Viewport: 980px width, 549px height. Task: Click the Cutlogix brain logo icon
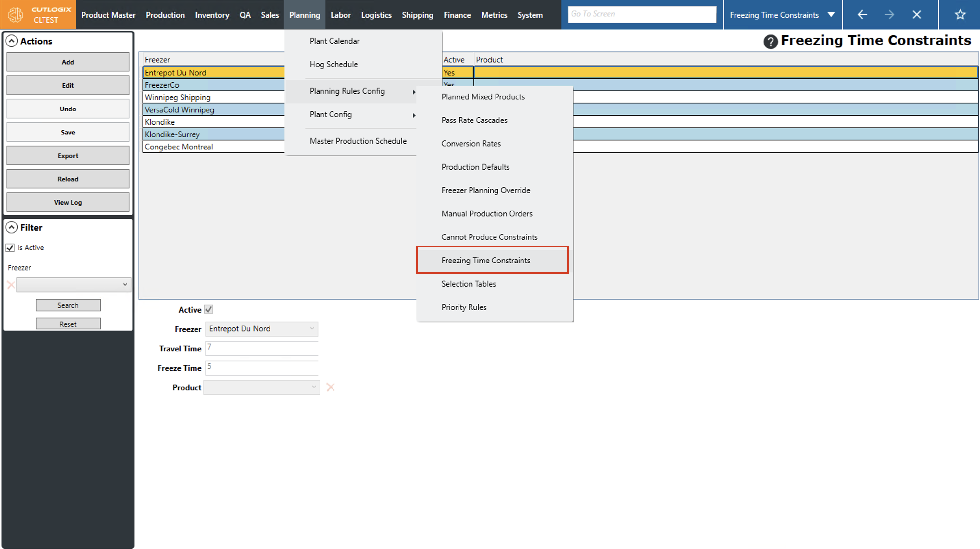16,15
